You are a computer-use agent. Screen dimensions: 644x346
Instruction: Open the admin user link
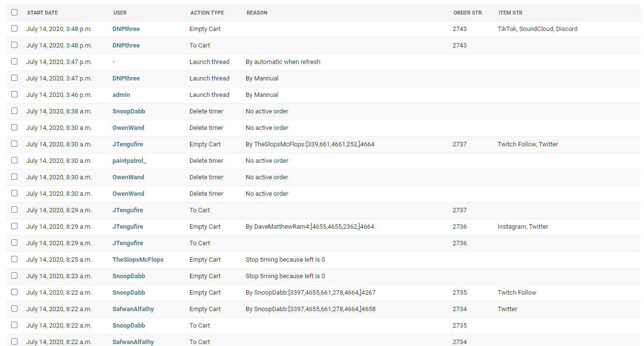121,94
